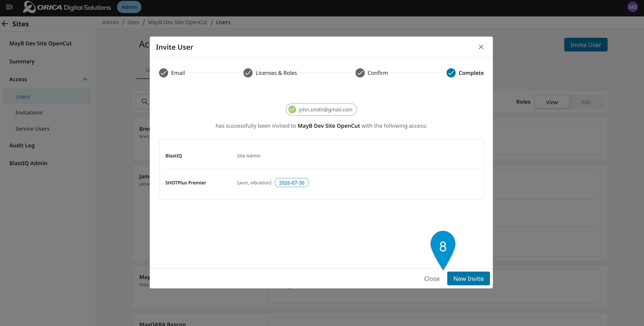The width and height of the screenshot is (644, 326).
Task: Click the Access label in the sidebar
Action: (x=18, y=79)
